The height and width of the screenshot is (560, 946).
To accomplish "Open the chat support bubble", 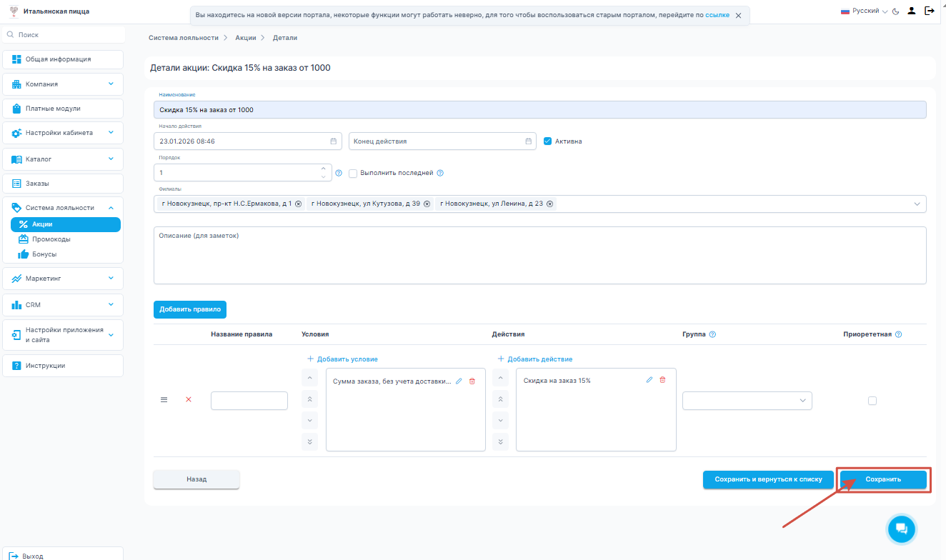I will 901,529.
